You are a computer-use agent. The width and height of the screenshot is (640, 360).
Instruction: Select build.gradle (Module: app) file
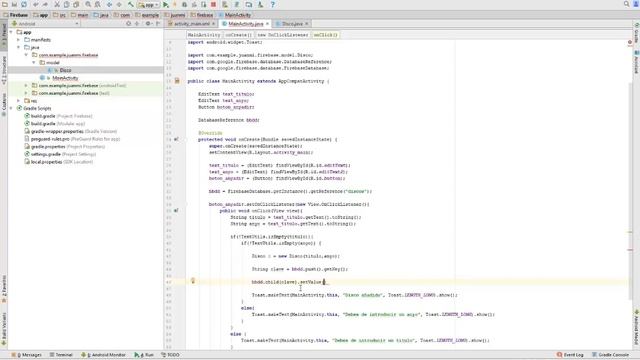click(54, 124)
